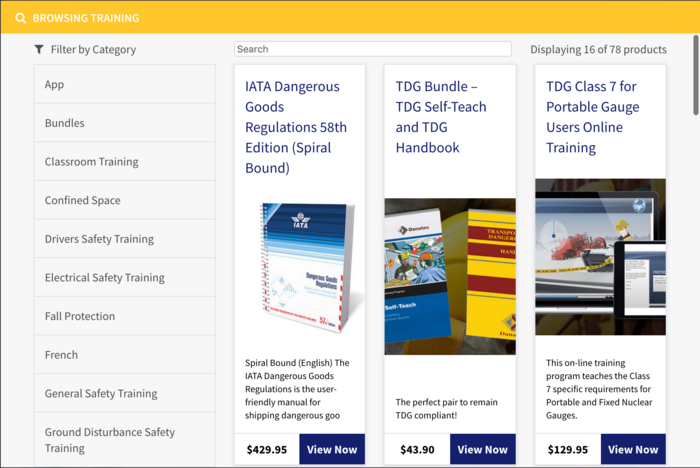Choose the Confined Space category
Image resolution: width=700 pixels, height=468 pixels.
[125, 200]
